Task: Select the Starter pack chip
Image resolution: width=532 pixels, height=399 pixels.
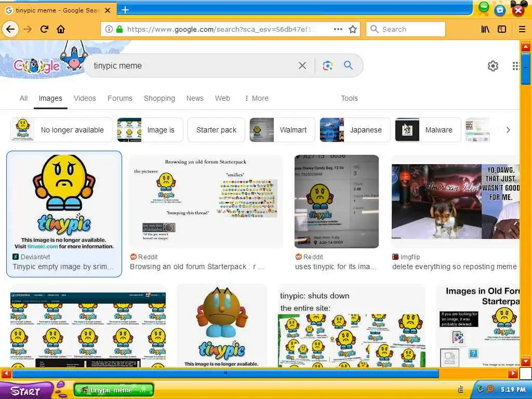Action: [216, 129]
